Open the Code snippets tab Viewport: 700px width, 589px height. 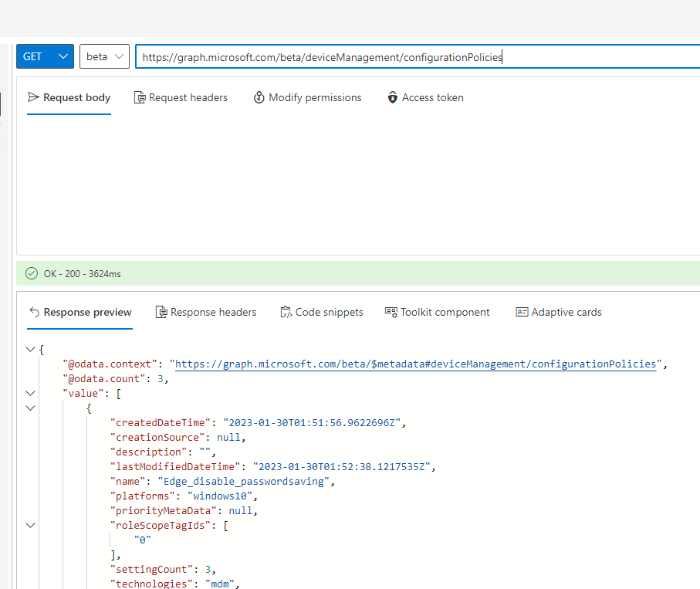(x=322, y=312)
